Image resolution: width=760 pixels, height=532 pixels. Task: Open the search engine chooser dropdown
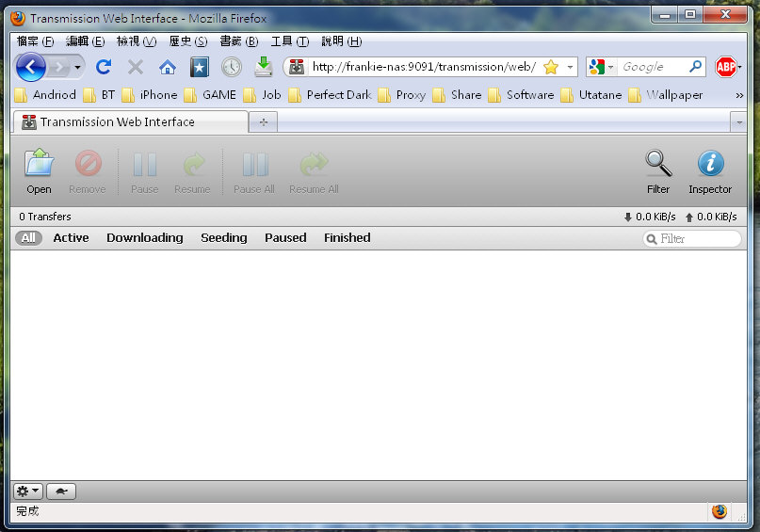(600, 67)
